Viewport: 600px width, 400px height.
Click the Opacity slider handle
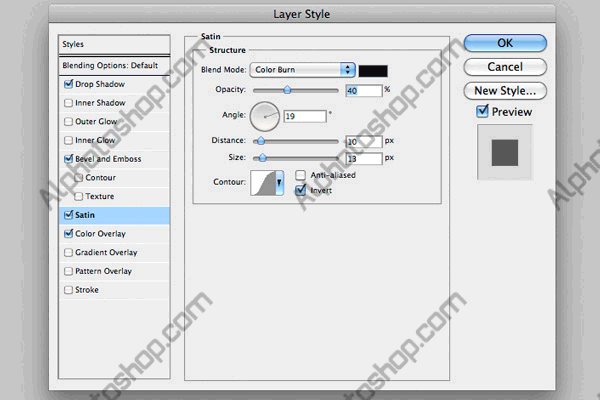coord(287,90)
